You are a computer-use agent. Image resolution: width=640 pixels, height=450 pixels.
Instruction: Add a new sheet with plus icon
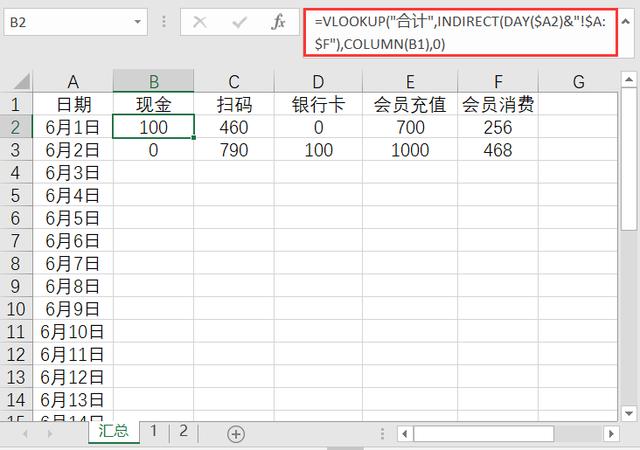pyautogui.click(x=236, y=433)
